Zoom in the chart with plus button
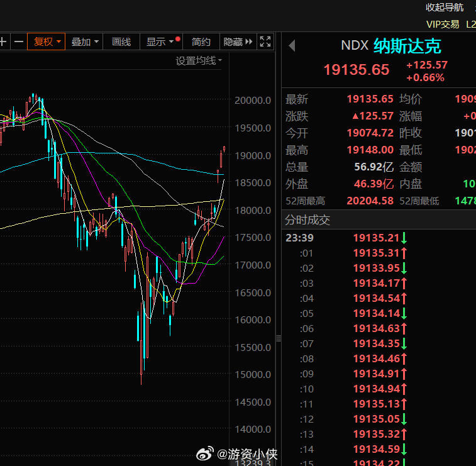The height and width of the screenshot is (466, 476). click(4, 42)
